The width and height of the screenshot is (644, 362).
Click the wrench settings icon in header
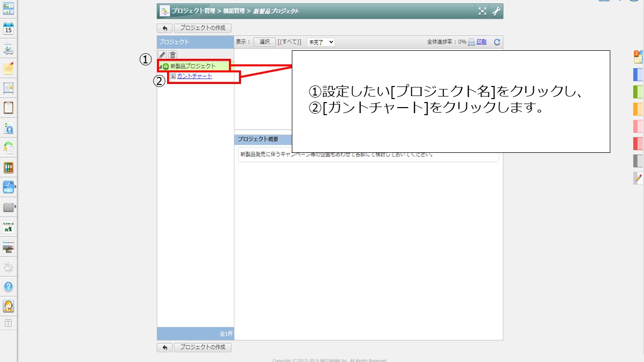tap(496, 11)
